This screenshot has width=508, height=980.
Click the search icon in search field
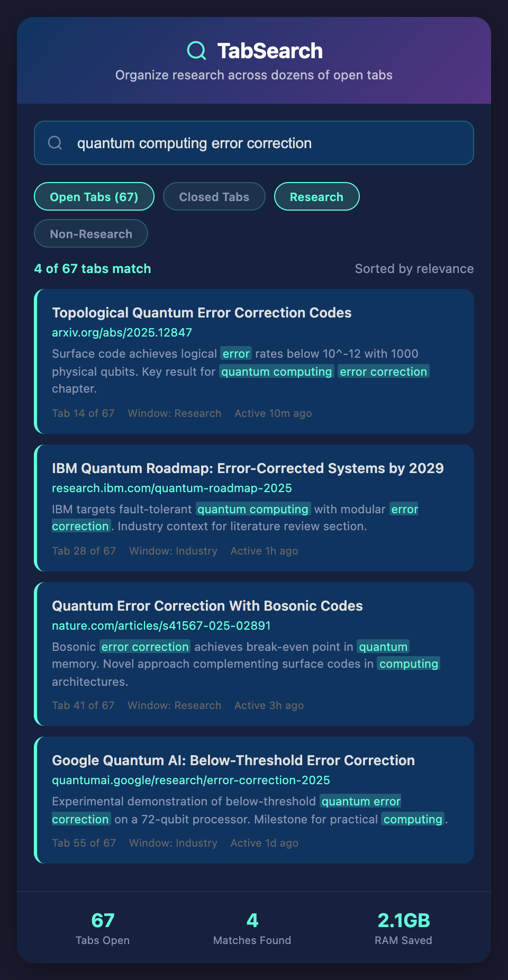point(55,143)
